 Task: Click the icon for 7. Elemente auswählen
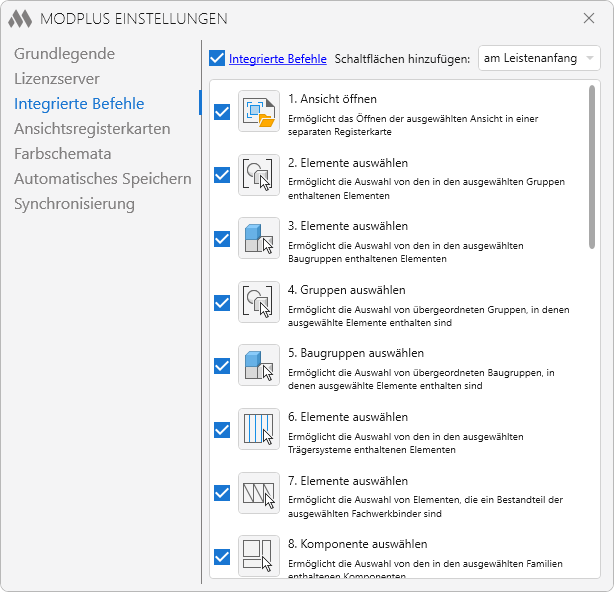pos(259,493)
